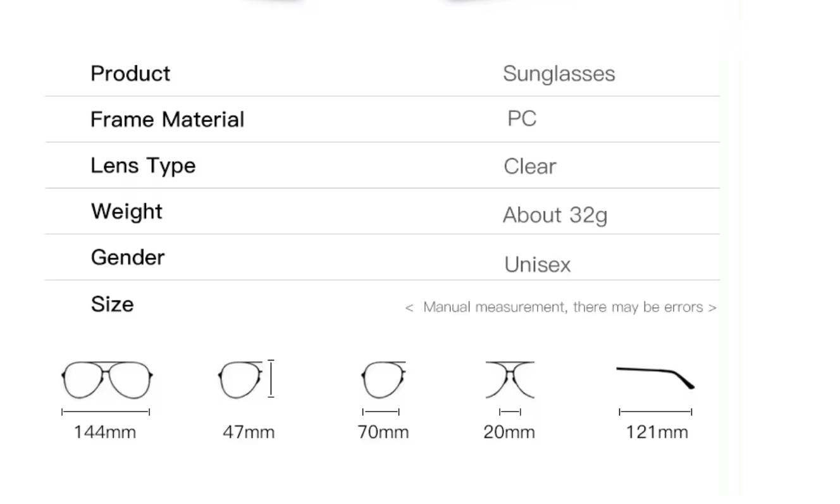Image resolution: width=840 pixels, height=504 pixels.
Task: Click the 47mm measurement label
Action: tap(249, 433)
